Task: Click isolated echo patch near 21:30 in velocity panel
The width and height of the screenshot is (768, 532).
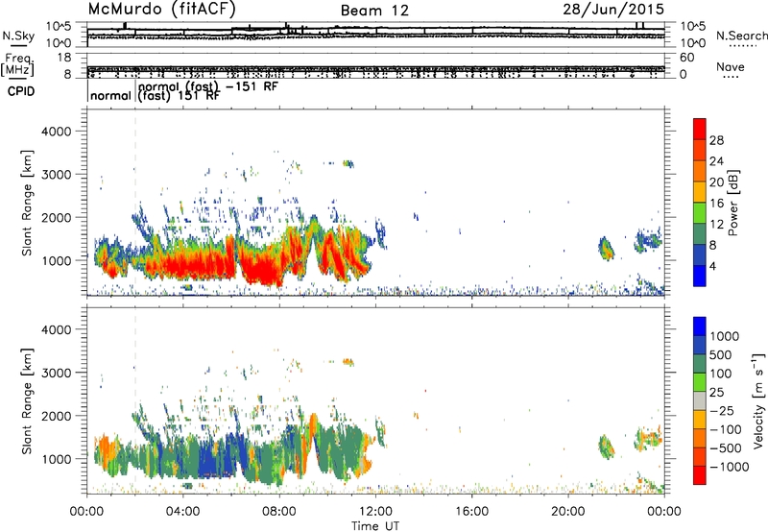Action: [x=607, y=447]
